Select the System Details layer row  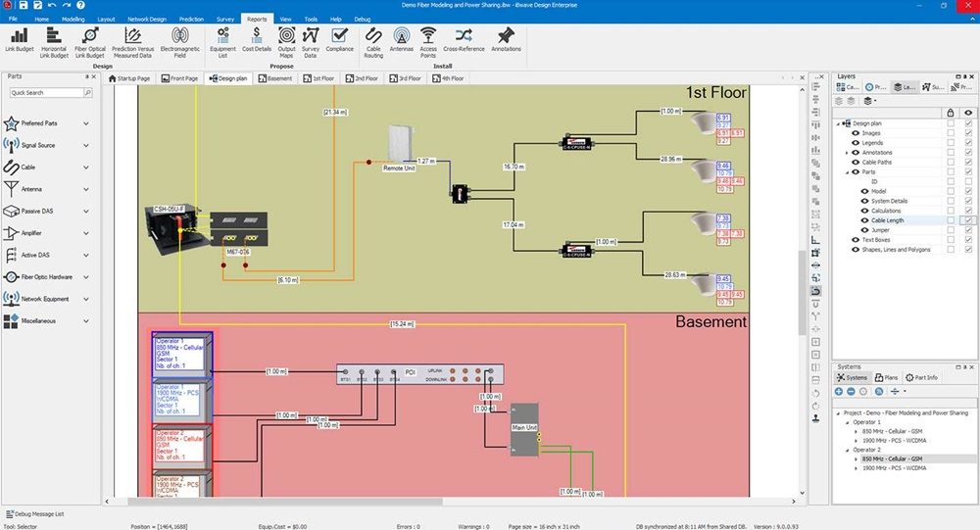[889, 201]
